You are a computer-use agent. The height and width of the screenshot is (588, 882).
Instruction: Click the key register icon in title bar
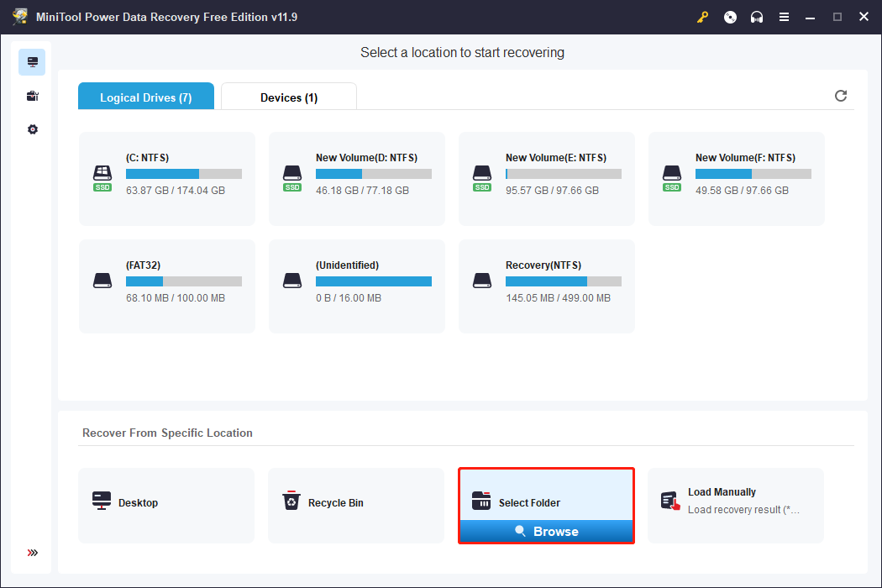point(703,17)
